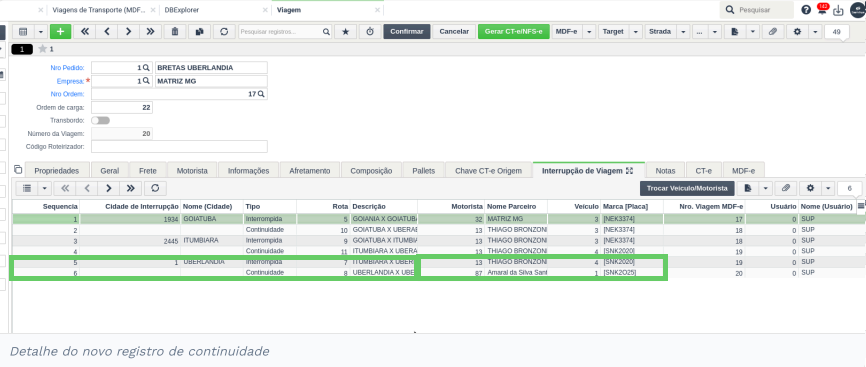Click the paperclip attachment icon in the top toolbar
This screenshot has width=866, height=367.
pyautogui.click(x=773, y=32)
